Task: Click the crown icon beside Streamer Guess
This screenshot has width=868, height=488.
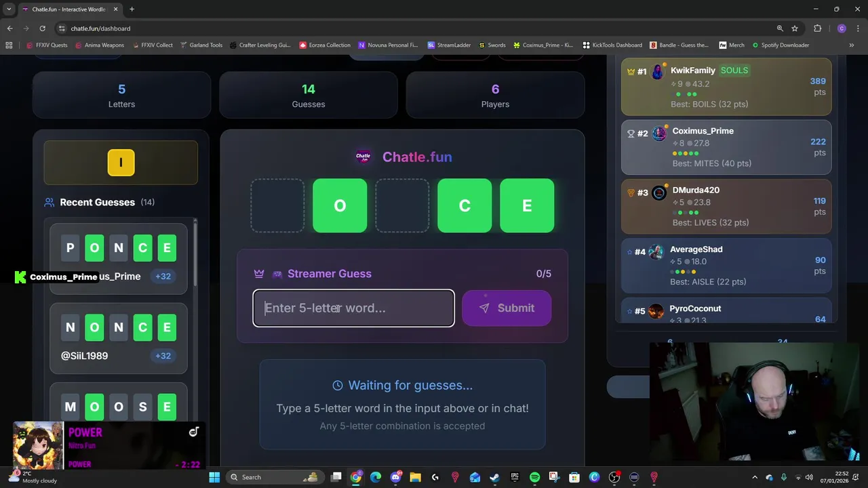Action: tap(259, 274)
